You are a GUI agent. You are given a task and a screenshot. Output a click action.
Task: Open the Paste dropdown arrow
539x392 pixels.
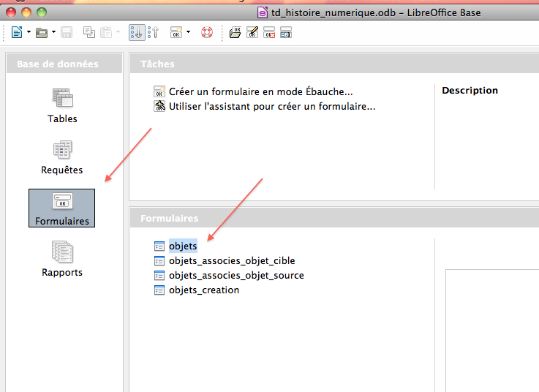pos(118,32)
